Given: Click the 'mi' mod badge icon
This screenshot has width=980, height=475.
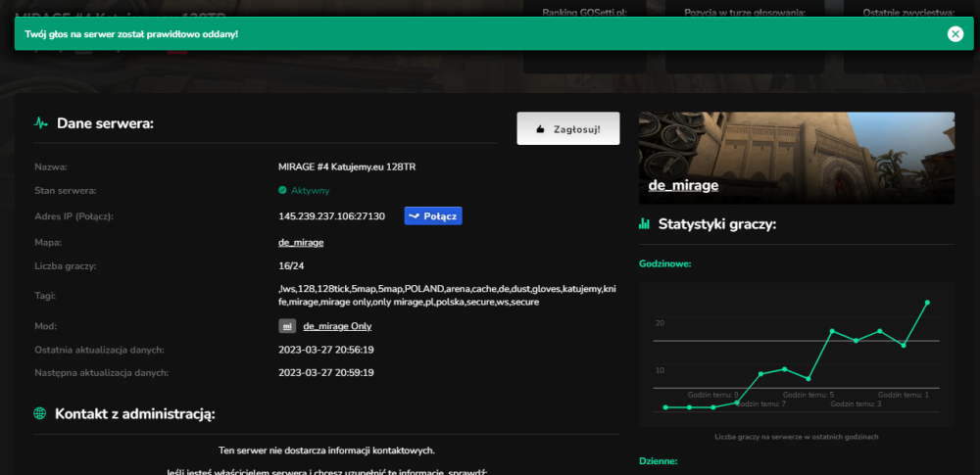Looking at the screenshot, I should click(287, 326).
